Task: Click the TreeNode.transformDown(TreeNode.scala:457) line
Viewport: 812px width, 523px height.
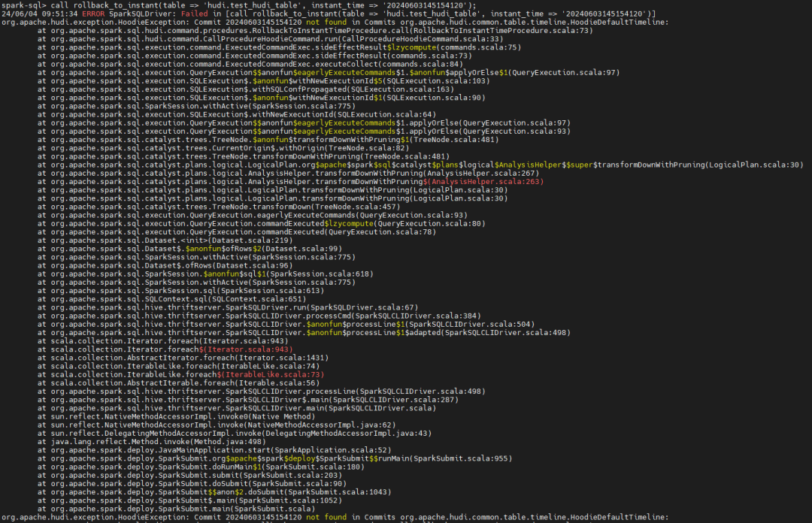Action: [219, 207]
